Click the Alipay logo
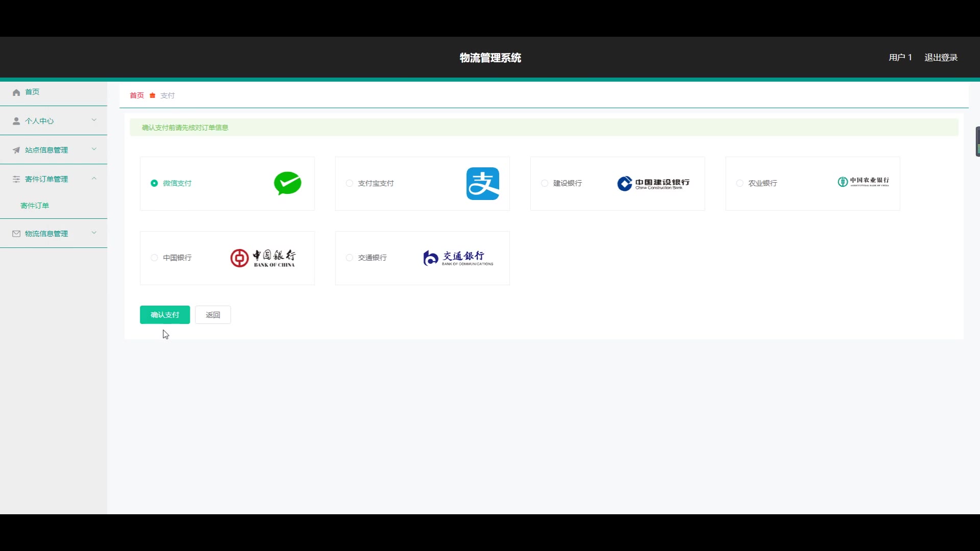 pyautogui.click(x=483, y=184)
